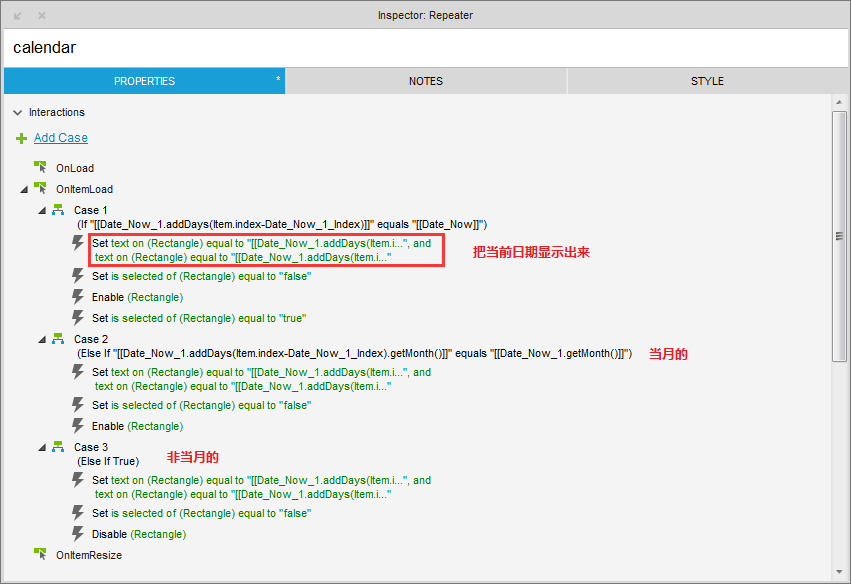Click lightning icon of selected "true" action
Image resolution: width=851 pixels, height=584 pixels.
(78, 318)
